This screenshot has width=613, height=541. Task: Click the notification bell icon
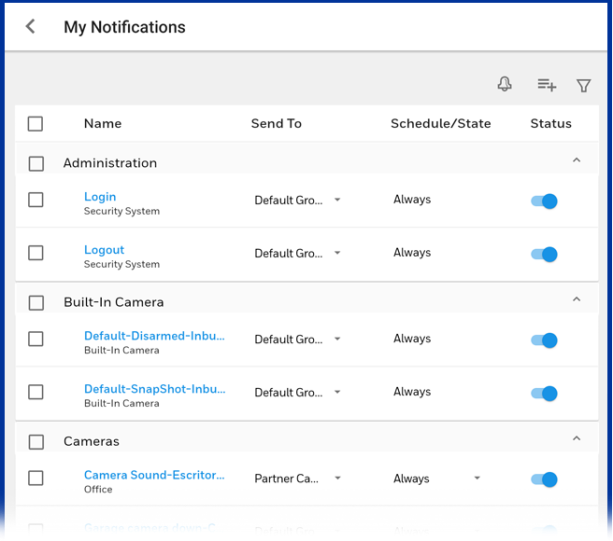coord(505,85)
